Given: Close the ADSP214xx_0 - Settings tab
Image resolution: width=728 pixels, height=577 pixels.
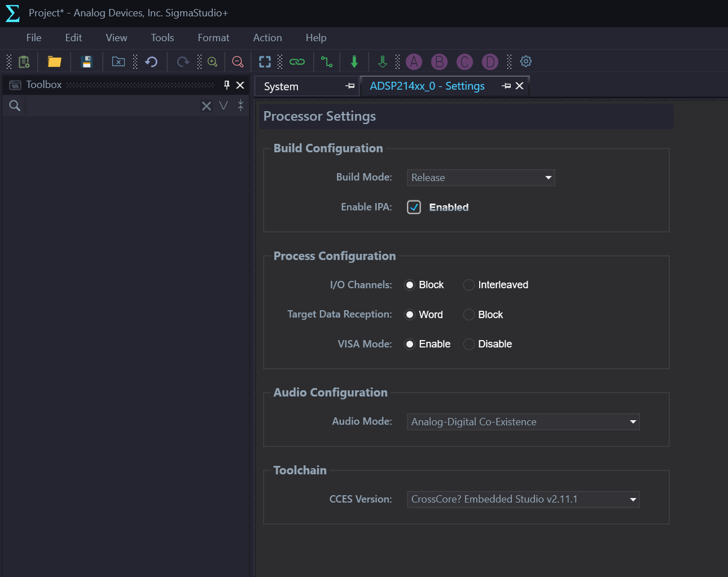Looking at the screenshot, I should tap(520, 86).
